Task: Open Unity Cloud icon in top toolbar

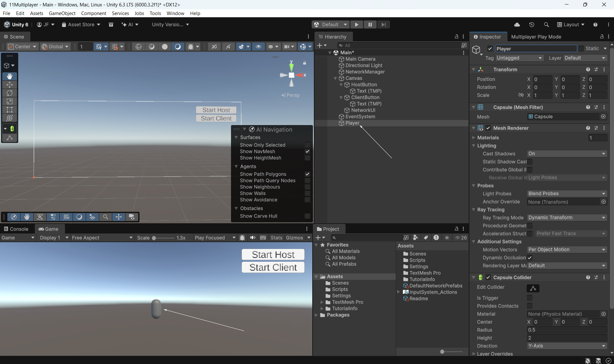Action: [517, 25]
